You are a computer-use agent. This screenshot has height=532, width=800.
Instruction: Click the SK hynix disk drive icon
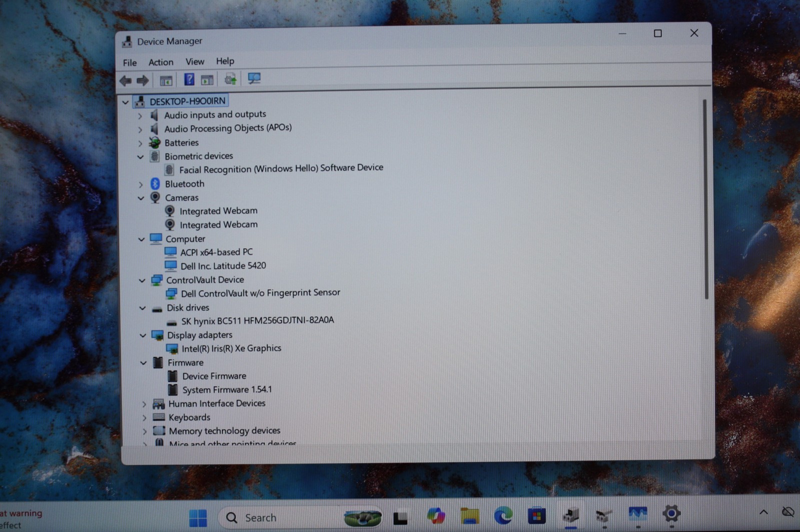point(172,322)
